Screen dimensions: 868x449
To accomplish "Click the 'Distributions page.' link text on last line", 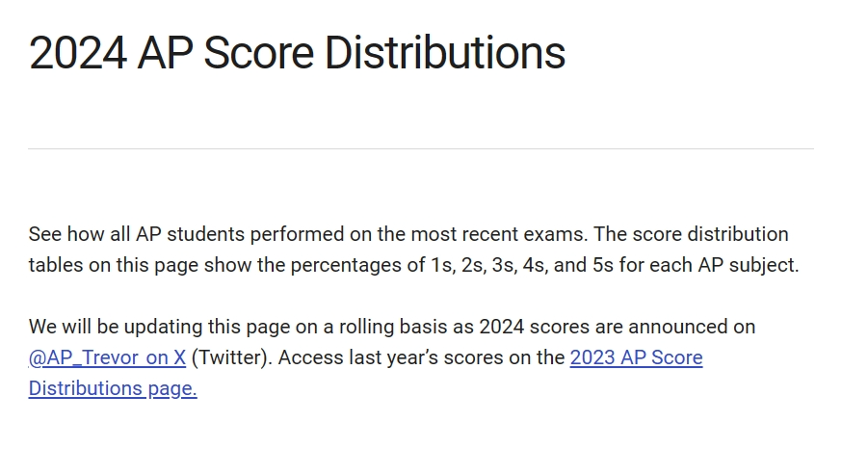I will [113, 388].
